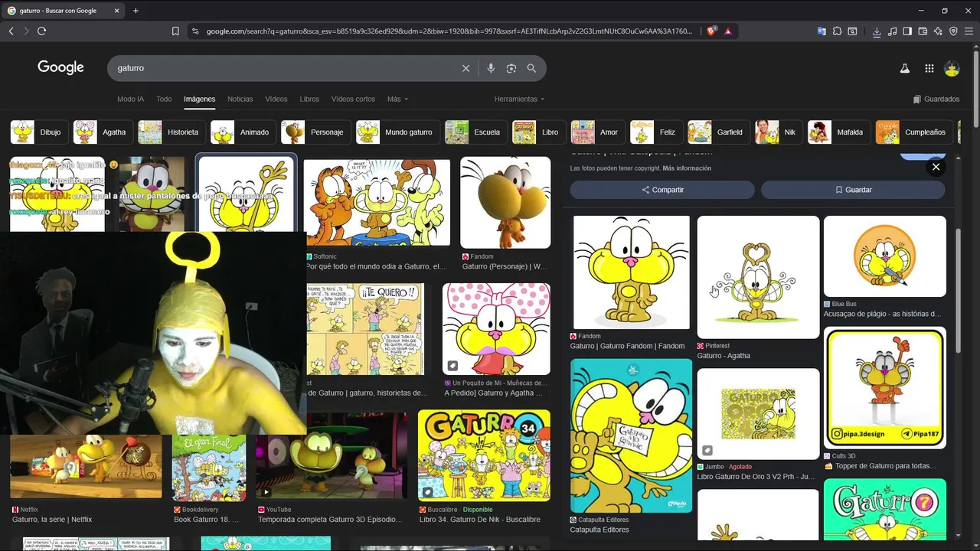Filter by the Amor chip
Image resolution: width=980 pixels, height=551 pixels.
pos(598,132)
